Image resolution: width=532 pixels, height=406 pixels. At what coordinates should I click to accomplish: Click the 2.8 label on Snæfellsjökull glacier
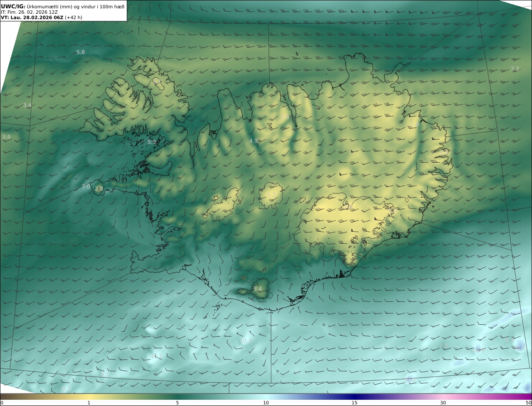(x=99, y=189)
